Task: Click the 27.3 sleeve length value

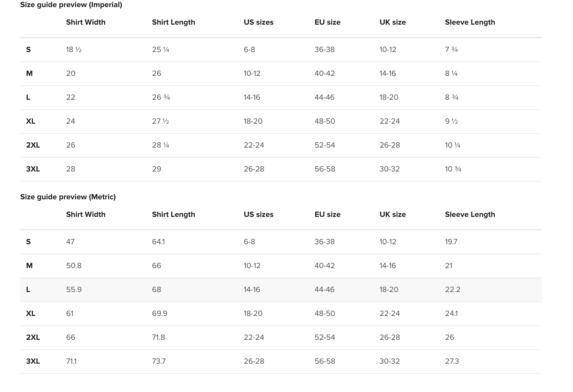Action: tap(452, 361)
